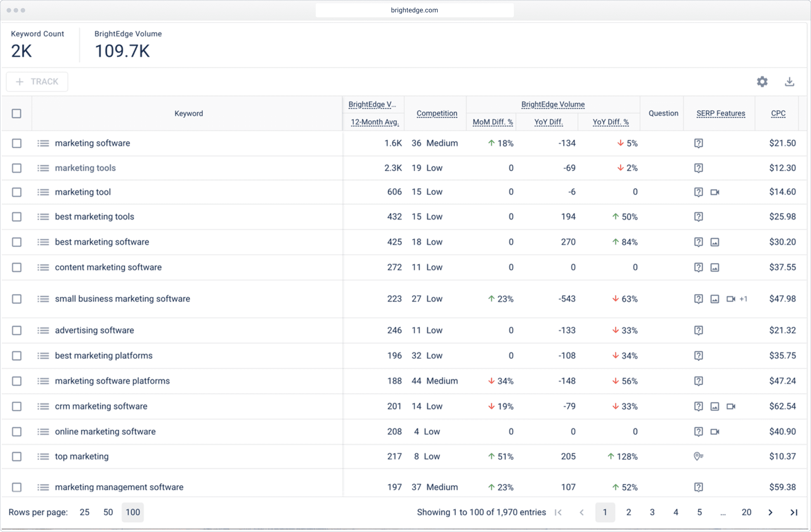Click image SERP icon for best marketing software
The height and width of the screenshot is (532, 811).
tap(715, 242)
